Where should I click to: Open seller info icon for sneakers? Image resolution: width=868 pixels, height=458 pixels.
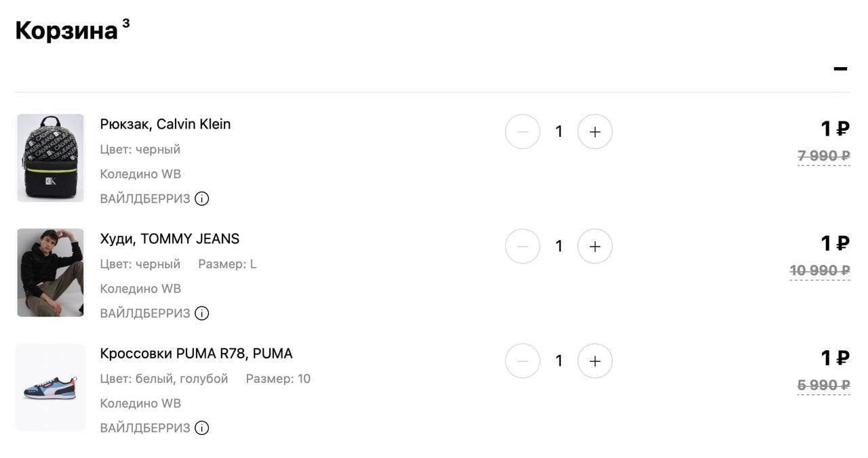[x=201, y=428]
